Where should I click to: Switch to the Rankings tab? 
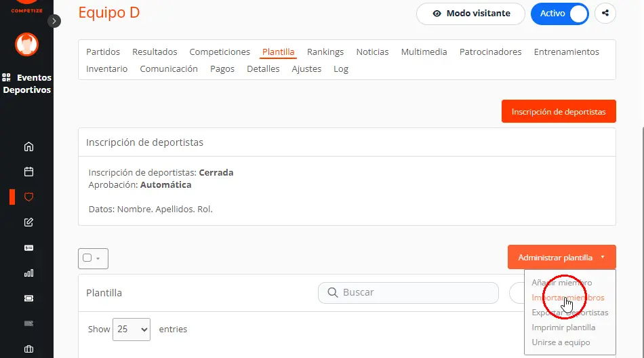(325, 52)
